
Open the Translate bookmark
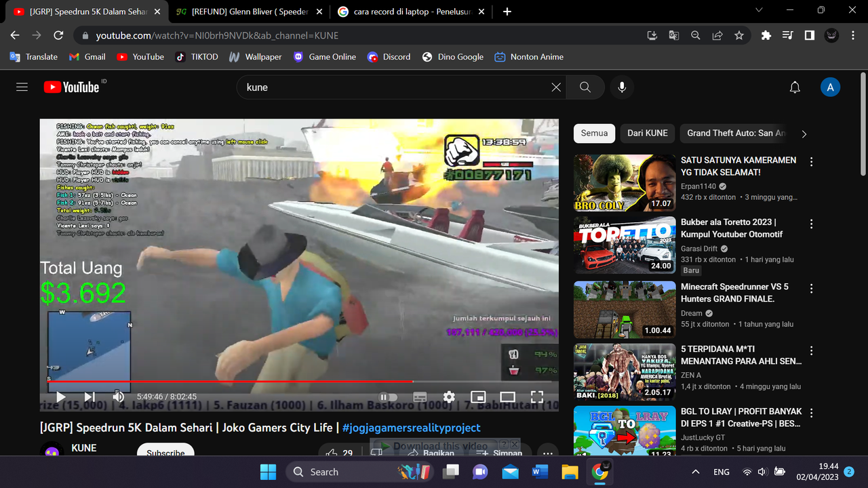(x=34, y=57)
